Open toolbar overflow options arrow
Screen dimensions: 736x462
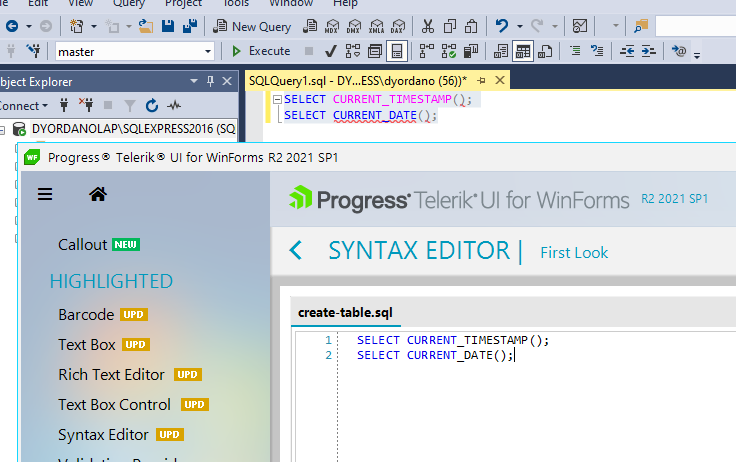(x=697, y=54)
